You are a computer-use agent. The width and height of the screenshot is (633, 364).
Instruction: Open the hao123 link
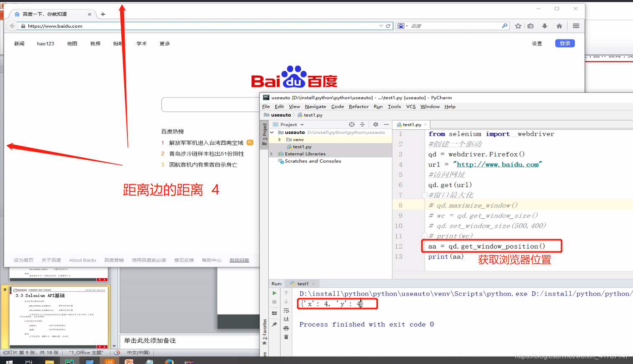[x=46, y=44]
